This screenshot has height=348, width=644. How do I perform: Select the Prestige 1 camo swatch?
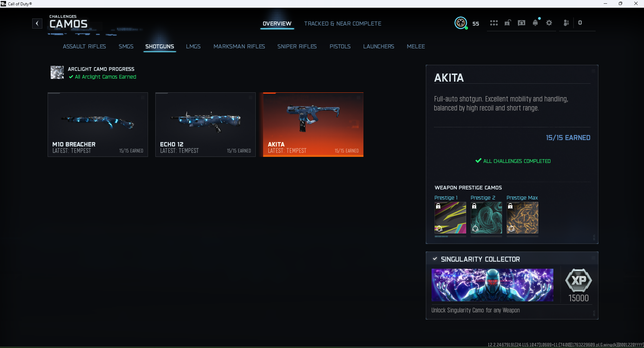tap(450, 218)
